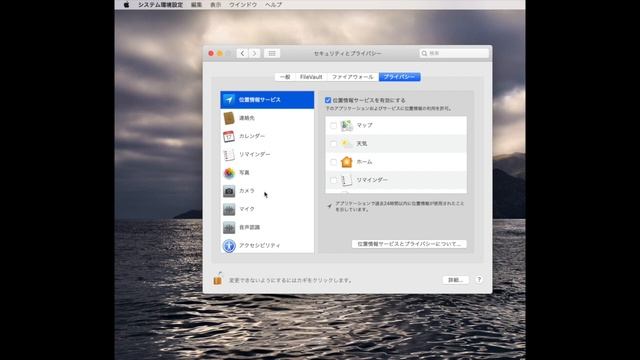Click the マイク label in sidebar

coord(247,209)
